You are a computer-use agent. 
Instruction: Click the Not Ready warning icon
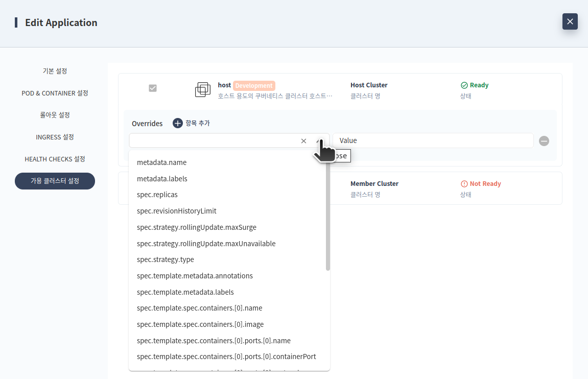(464, 184)
